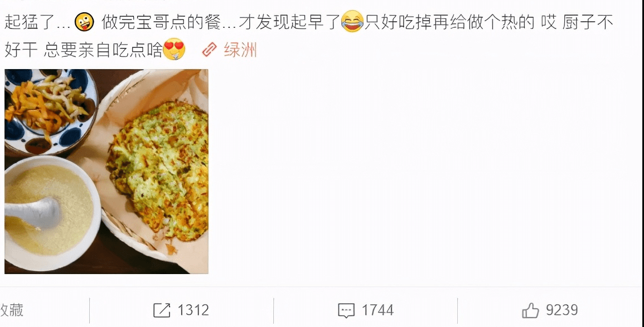The image size is (644, 327).
Task: Click the like count 9239
Action: pyautogui.click(x=561, y=310)
